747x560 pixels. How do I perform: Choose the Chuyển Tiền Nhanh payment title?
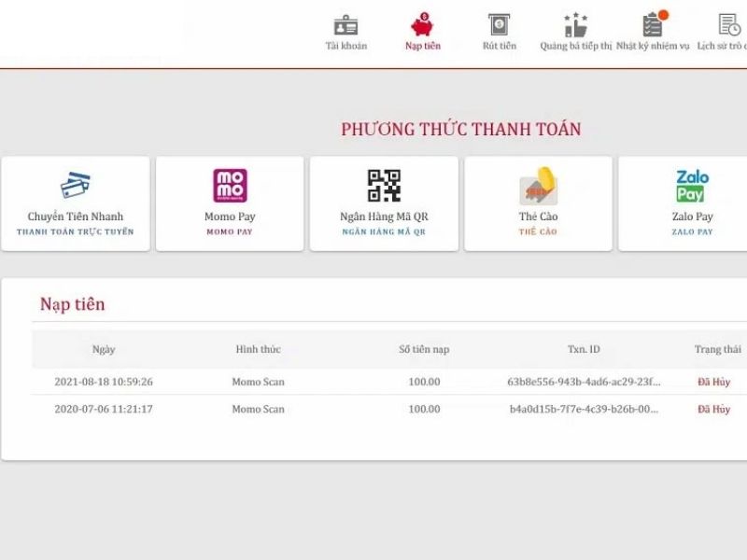(76, 217)
